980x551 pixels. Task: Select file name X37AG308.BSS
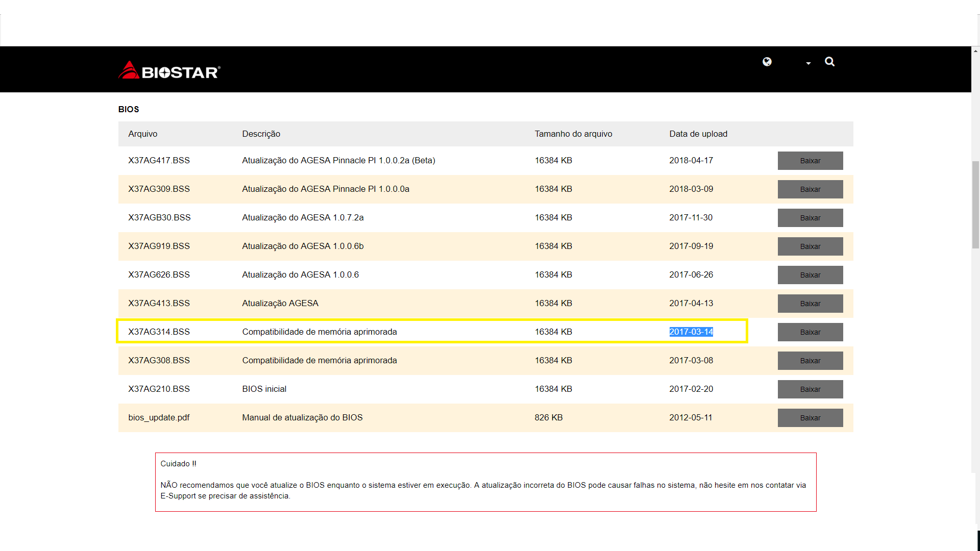click(159, 360)
